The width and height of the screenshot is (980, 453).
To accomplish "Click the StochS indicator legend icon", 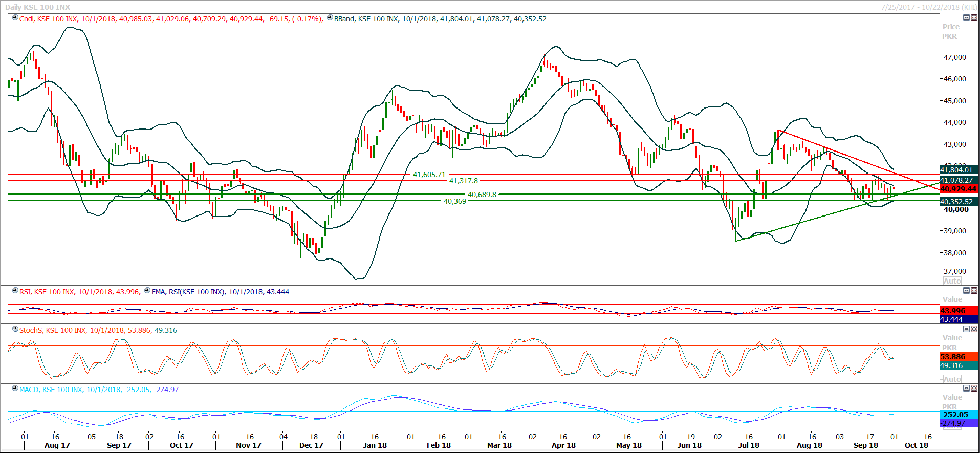I will click(15, 329).
